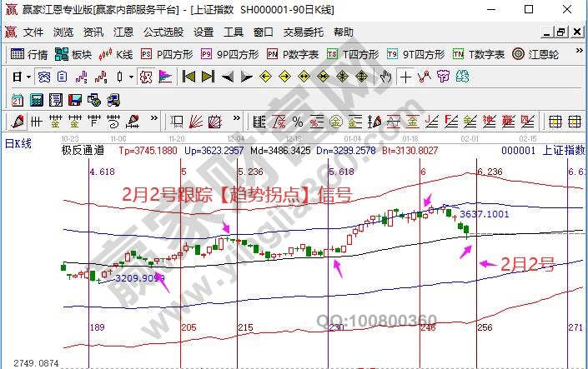The width and height of the screenshot is (588, 369).
Task: Open the T数字表 number table
Action: (x=479, y=54)
